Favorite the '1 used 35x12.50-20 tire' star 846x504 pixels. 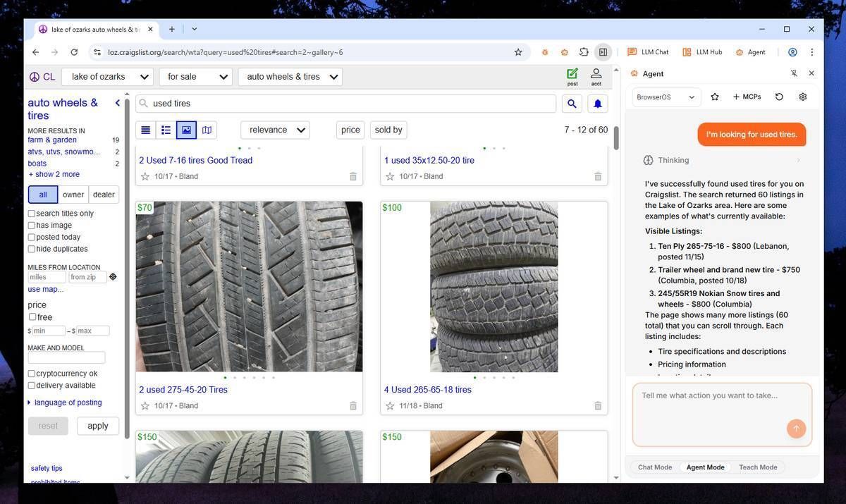[x=390, y=176]
